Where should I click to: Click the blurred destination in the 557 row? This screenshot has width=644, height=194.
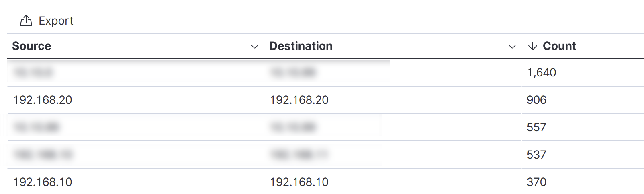pyautogui.click(x=292, y=127)
